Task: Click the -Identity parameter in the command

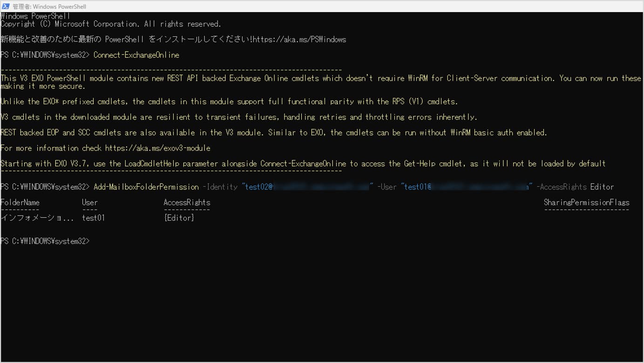Action: click(220, 187)
